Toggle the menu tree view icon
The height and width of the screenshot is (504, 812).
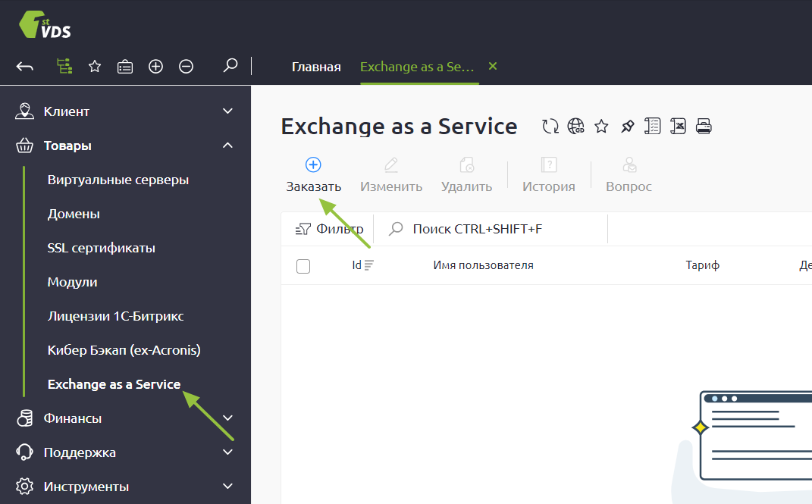64,66
